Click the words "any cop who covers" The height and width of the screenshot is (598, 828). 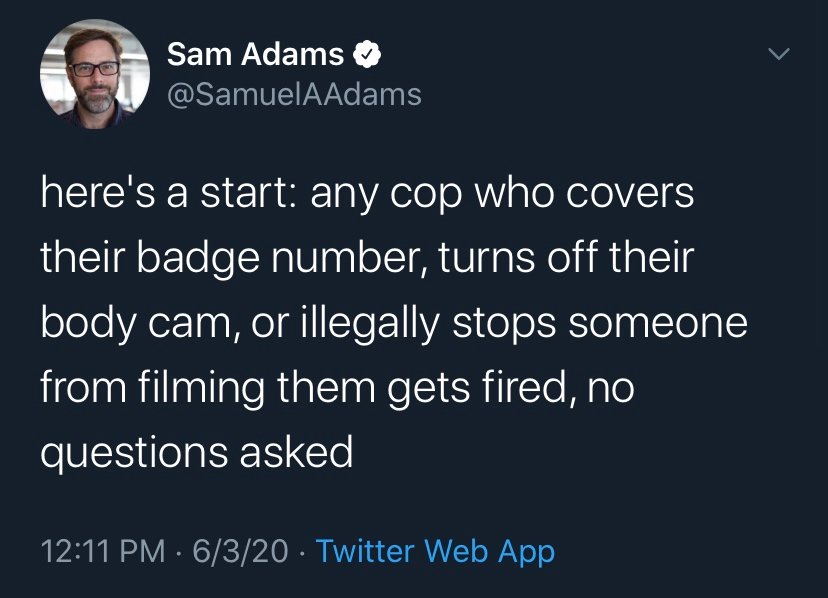(502, 194)
